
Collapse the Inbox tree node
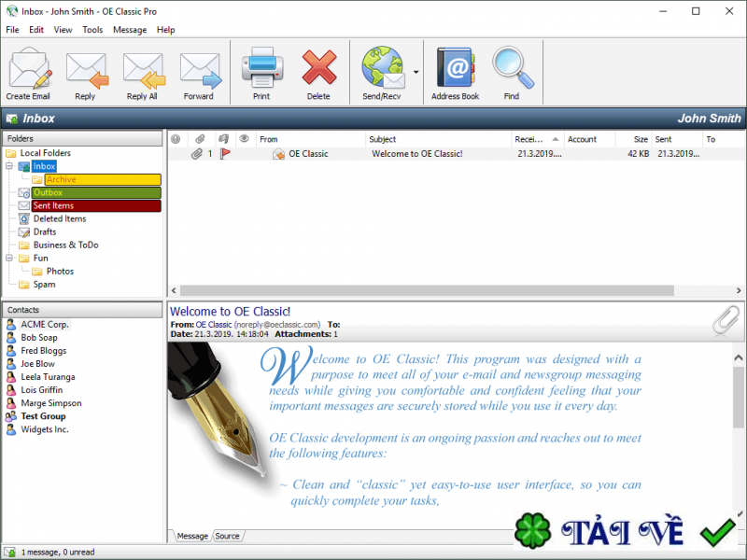tap(9, 166)
